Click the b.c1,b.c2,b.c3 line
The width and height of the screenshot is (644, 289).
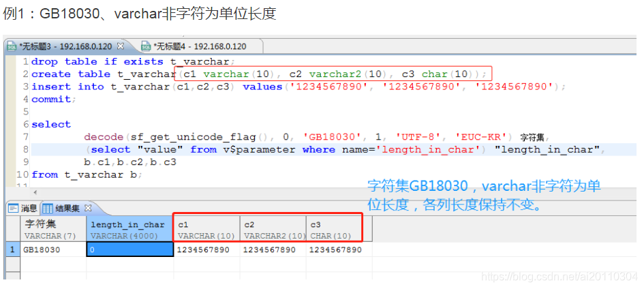click(129, 162)
